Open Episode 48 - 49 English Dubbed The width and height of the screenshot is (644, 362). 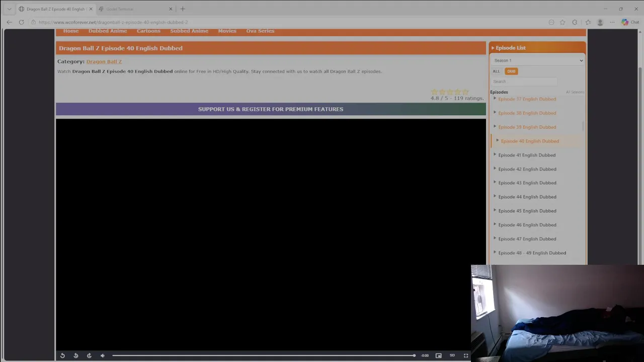(532, 253)
